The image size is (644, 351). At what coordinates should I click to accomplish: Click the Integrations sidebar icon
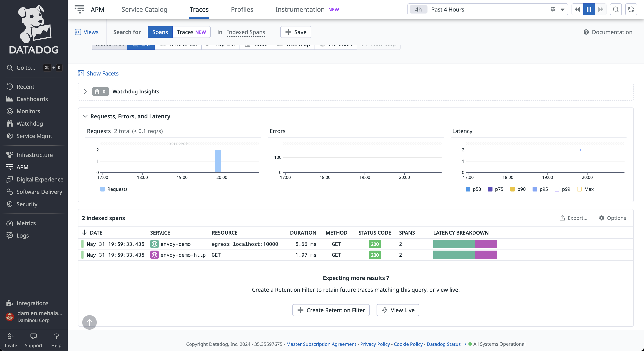coord(10,303)
